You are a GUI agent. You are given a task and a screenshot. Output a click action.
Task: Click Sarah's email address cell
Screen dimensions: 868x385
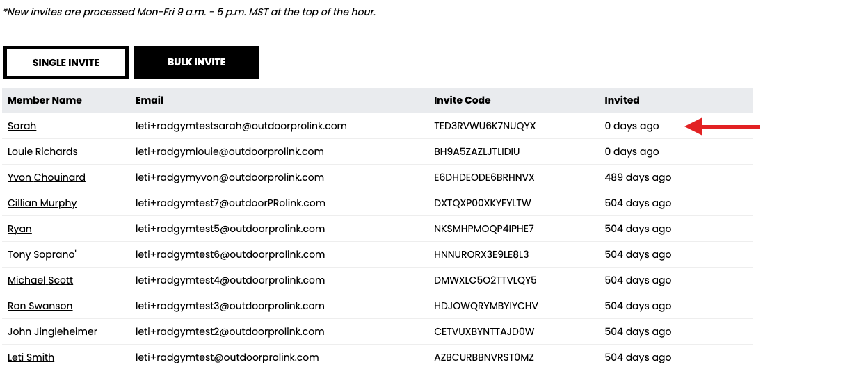point(241,126)
